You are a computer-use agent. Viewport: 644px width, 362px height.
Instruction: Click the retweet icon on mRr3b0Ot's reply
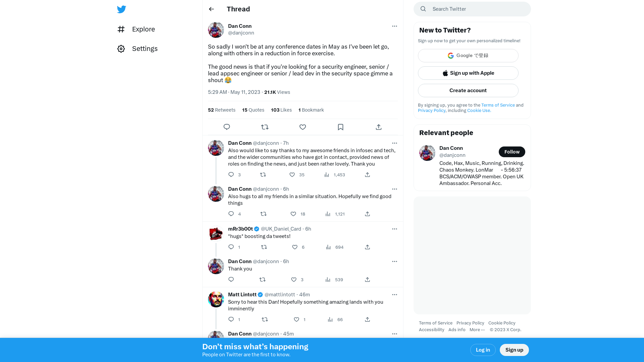pos(264,247)
